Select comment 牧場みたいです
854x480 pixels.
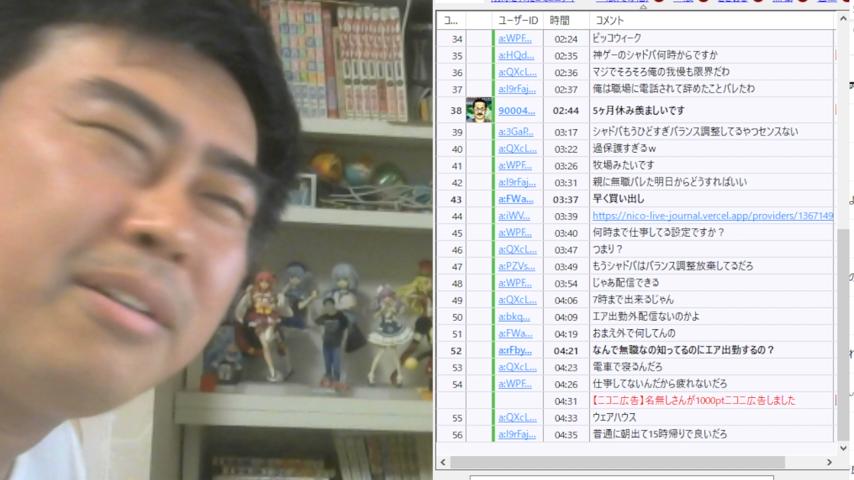pos(623,165)
